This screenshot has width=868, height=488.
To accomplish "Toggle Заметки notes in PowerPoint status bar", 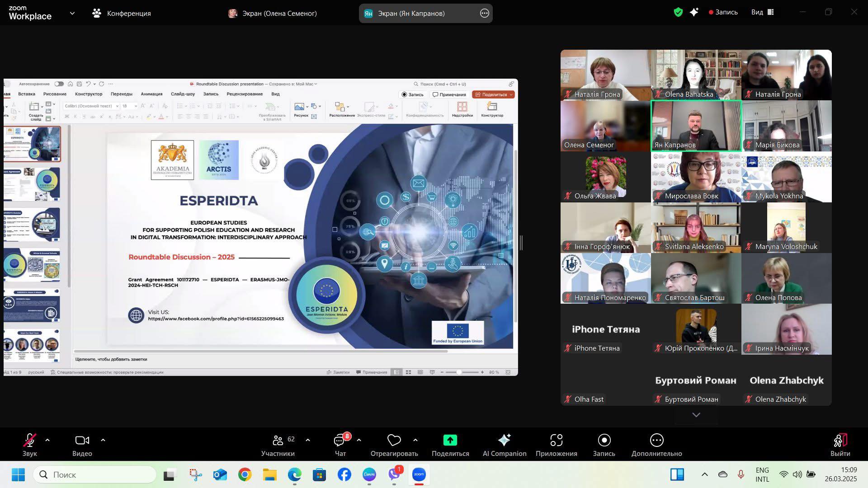I will click(338, 372).
